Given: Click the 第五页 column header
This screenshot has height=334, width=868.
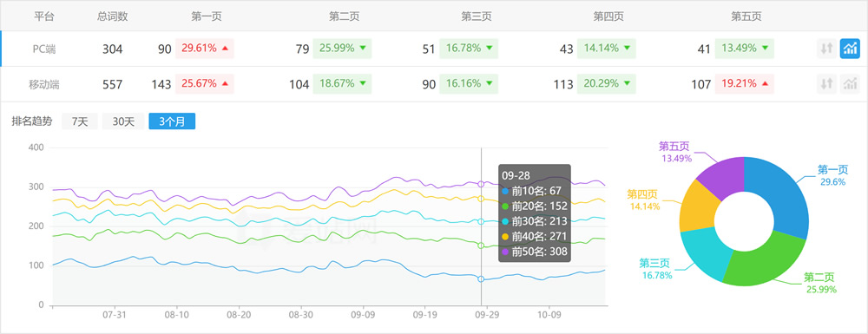Looking at the screenshot, I should 746,16.
